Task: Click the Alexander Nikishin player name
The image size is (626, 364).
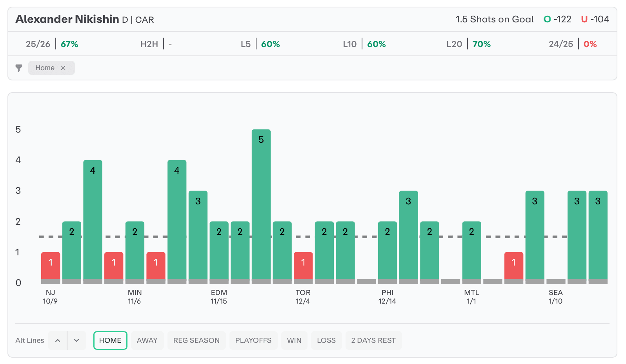Action: pyautogui.click(x=67, y=19)
